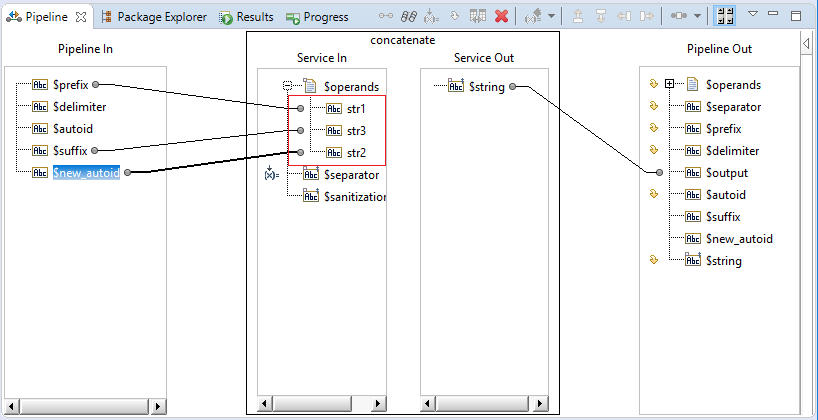The image size is (818, 420).
Task: Click the Add Variable toolbar icon
Action: click(535, 16)
